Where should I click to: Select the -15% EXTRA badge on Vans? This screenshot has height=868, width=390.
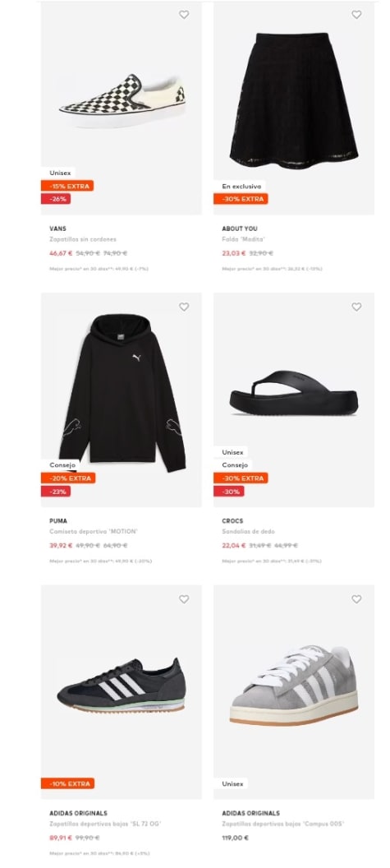(67, 186)
